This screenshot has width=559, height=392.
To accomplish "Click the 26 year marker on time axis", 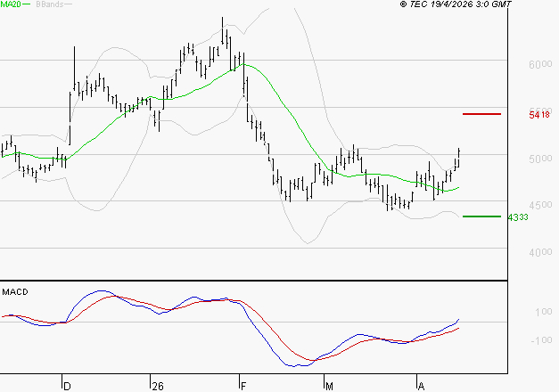I will click(x=158, y=387).
